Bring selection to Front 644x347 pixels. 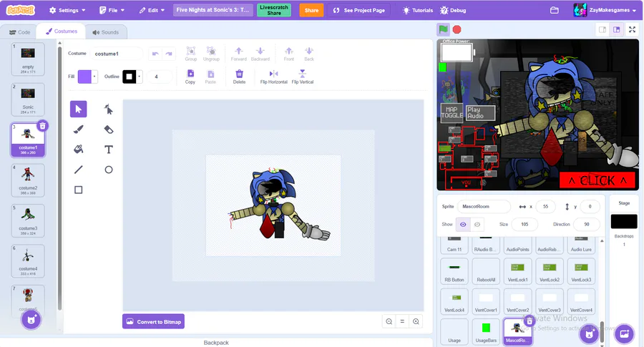289,54
